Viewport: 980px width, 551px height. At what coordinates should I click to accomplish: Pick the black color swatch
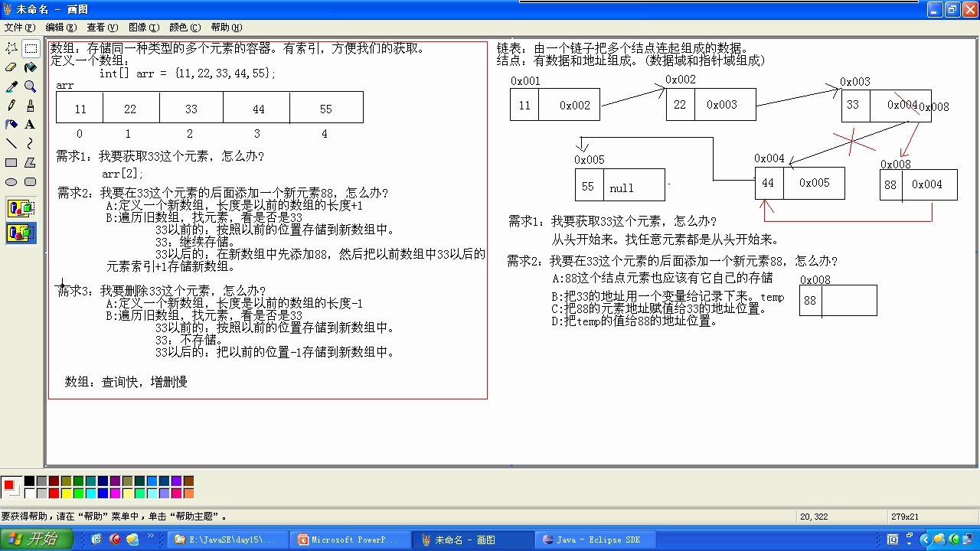(29, 481)
